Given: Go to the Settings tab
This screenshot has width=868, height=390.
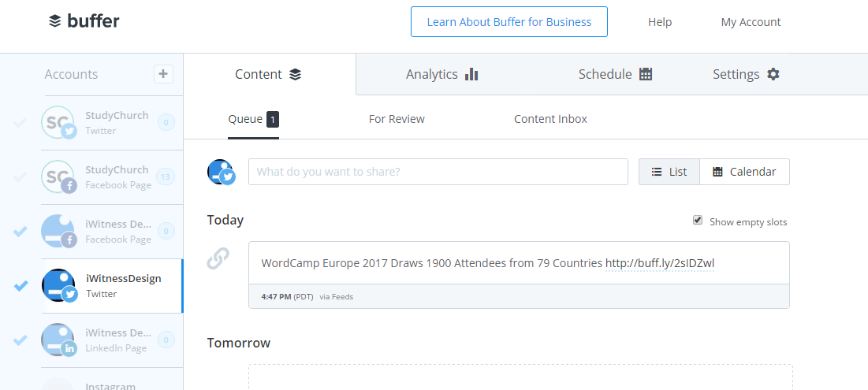Looking at the screenshot, I should pyautogui.click(x=746, y=74).
